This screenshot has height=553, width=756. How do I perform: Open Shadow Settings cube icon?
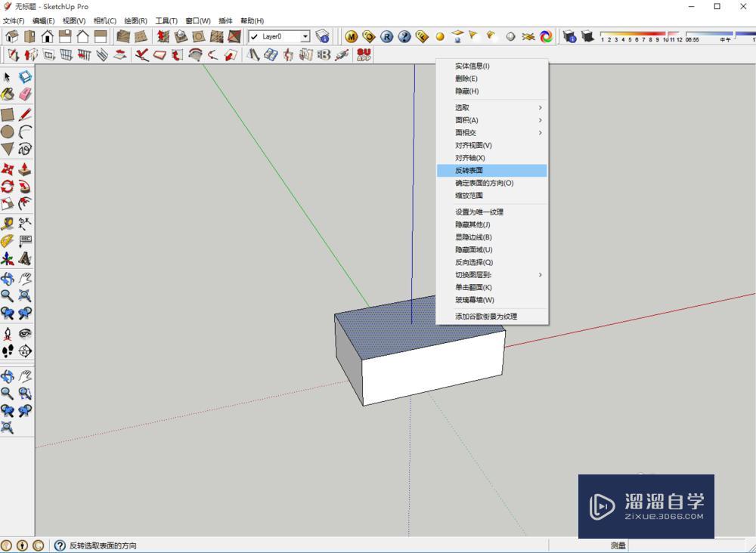pos(569,36)
